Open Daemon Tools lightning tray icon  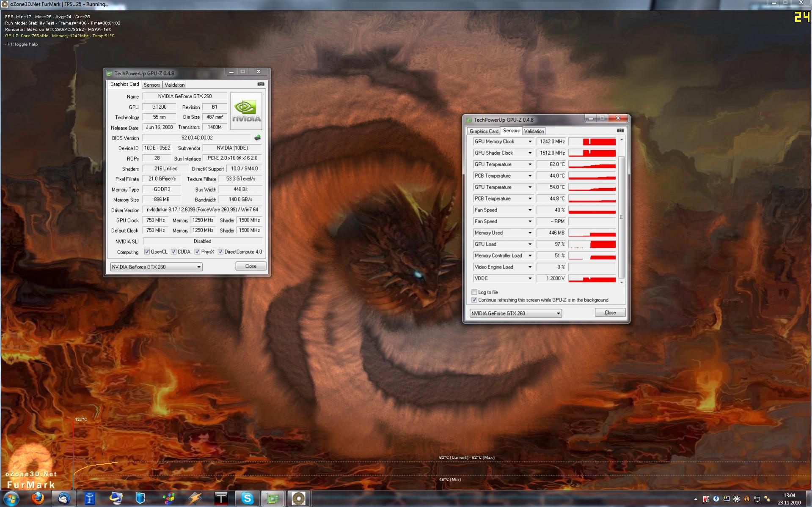[716, 499]
